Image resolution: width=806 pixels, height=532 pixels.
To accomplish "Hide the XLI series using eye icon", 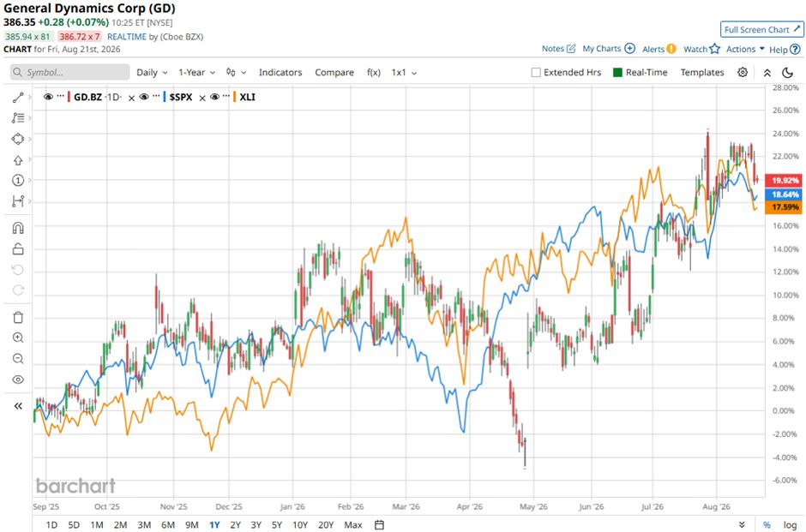I will click(x=215, y=97).
